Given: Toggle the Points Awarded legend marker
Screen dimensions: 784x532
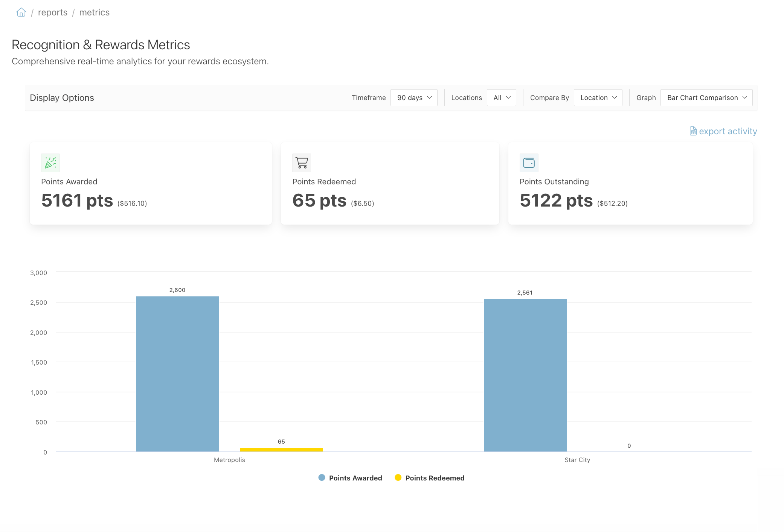Looking at the screenshot, I should (x=322, y=477).
